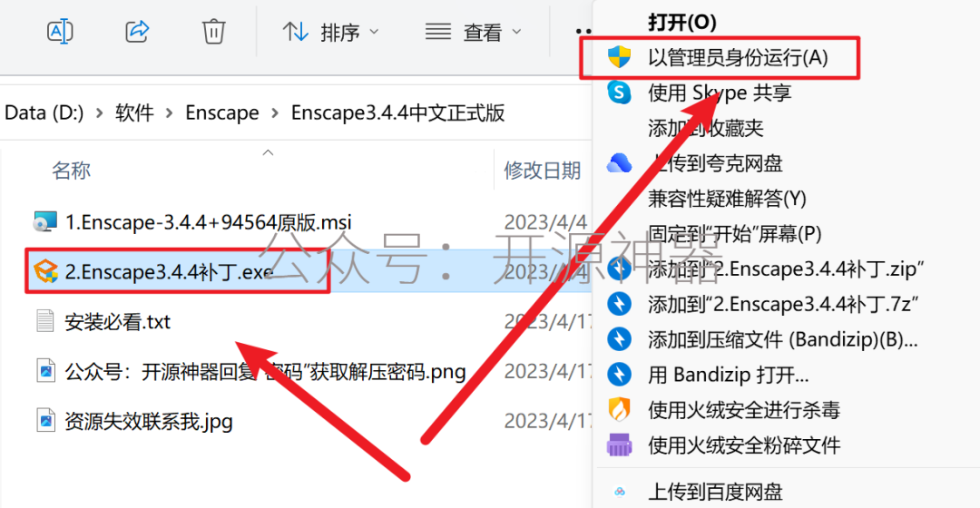Screen dimensions: 980x508
Task: Choose 用 Bandizip 打开... option
Action: pyautogui.click(x=728, y=375)
